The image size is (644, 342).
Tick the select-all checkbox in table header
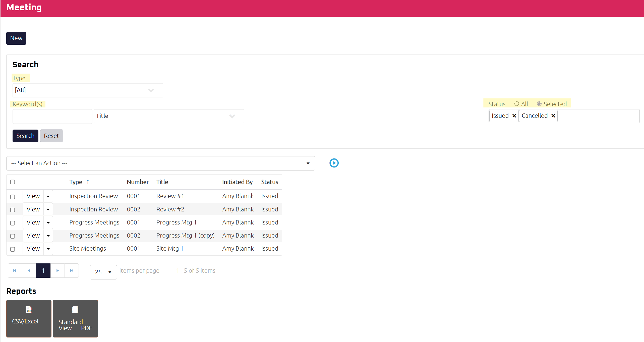(x=13, y=182)
